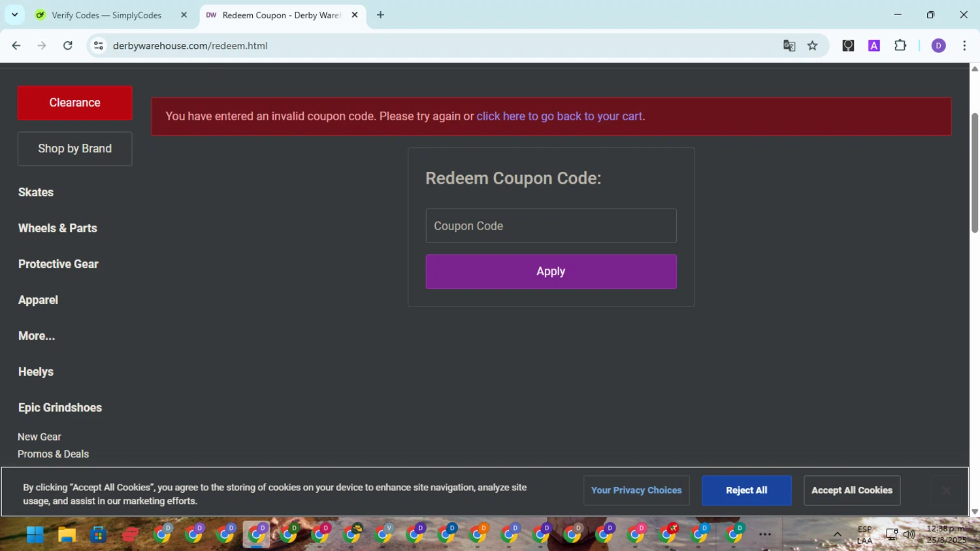View site information icon in address bar

coord(99,46)
